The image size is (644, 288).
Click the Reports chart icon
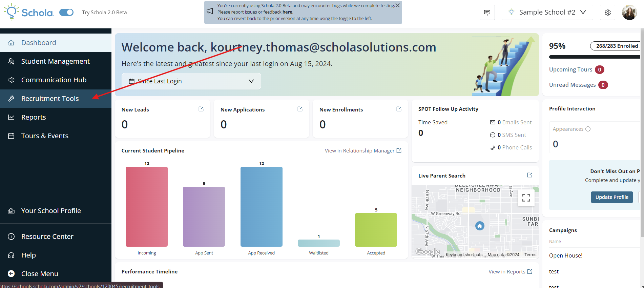click(x=11, y=117)
